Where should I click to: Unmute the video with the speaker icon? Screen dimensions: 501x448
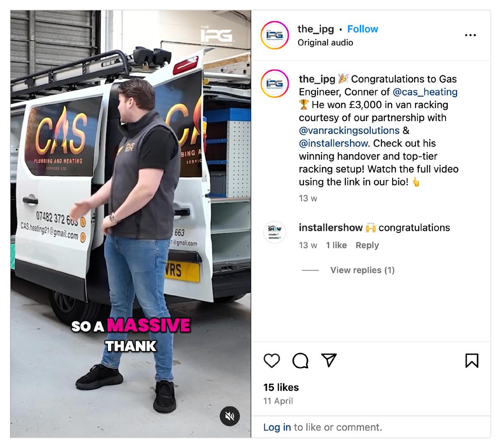[230, 416]
